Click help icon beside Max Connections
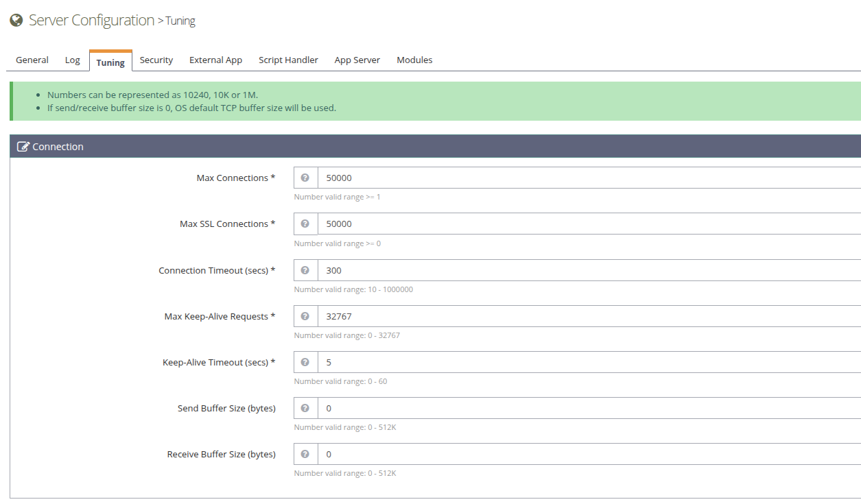Screen dimensions: 861x504 (305, 178)
